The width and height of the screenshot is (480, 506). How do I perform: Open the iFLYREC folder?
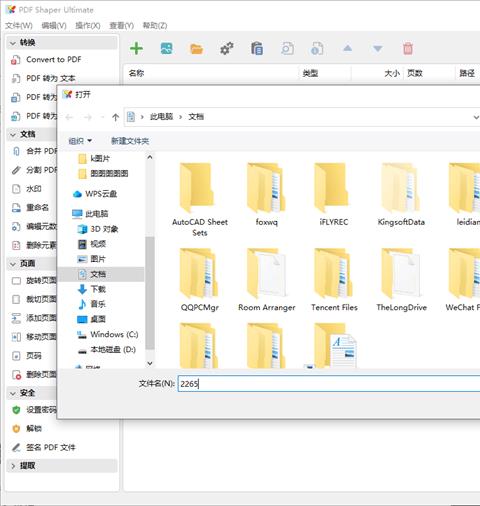(333, 195)
